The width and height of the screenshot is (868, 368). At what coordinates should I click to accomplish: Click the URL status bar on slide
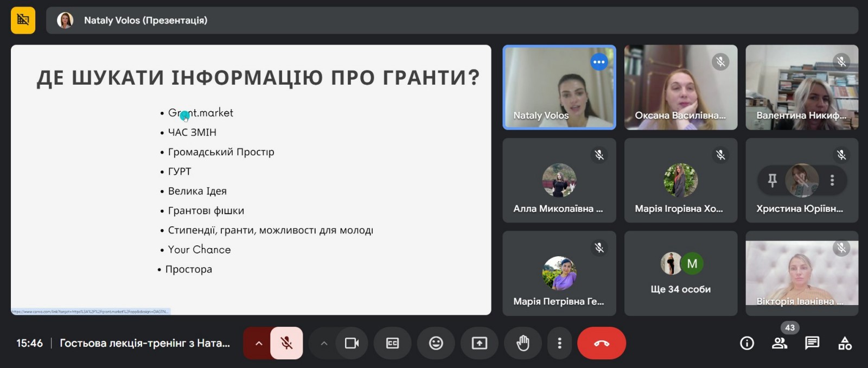click(91, 312)
